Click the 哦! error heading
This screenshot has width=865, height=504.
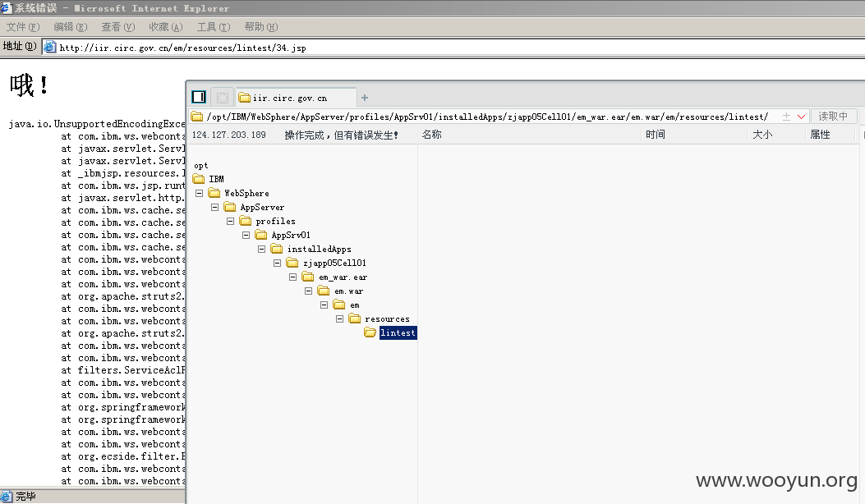click(30, 85)
